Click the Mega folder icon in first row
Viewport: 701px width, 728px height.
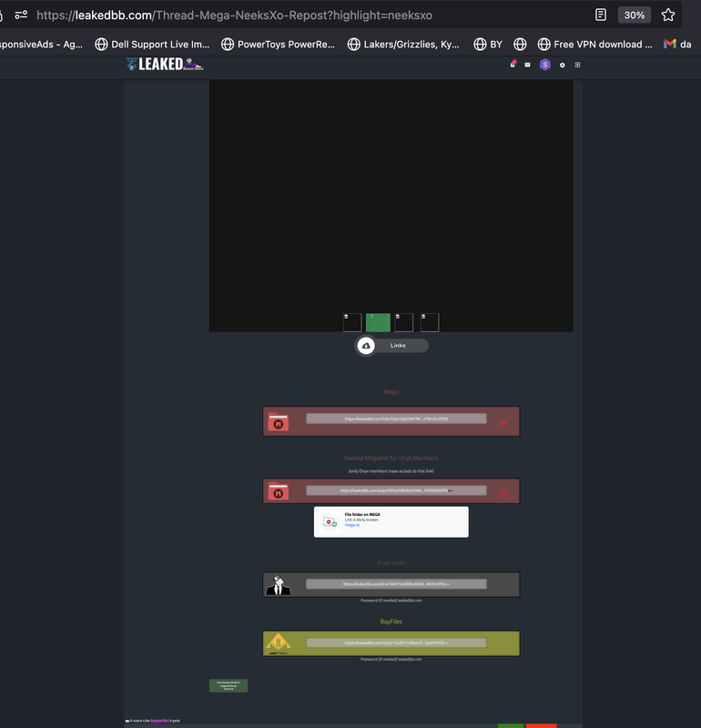click(x=279, y=422)
